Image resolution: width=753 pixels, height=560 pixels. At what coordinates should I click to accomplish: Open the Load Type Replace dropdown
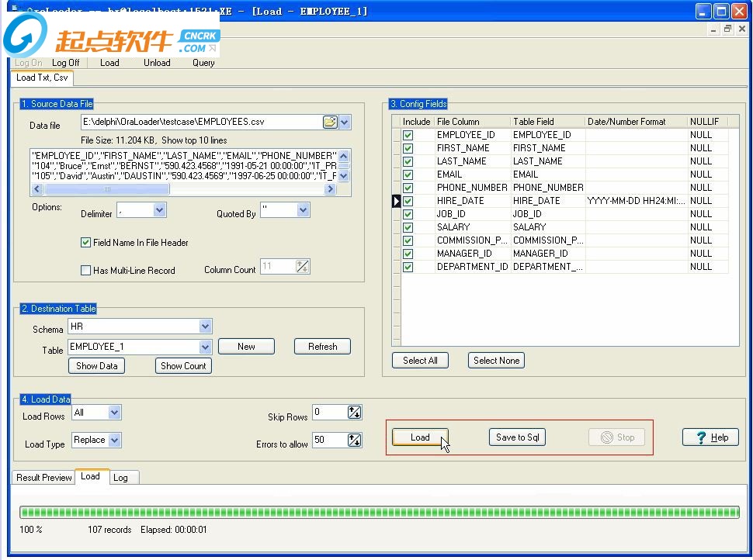click(x=115, y=441)
